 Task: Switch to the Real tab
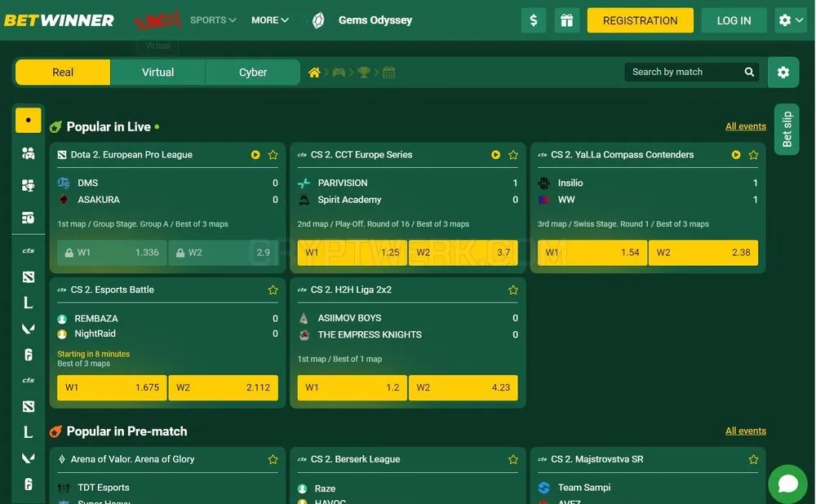point(63,73)
